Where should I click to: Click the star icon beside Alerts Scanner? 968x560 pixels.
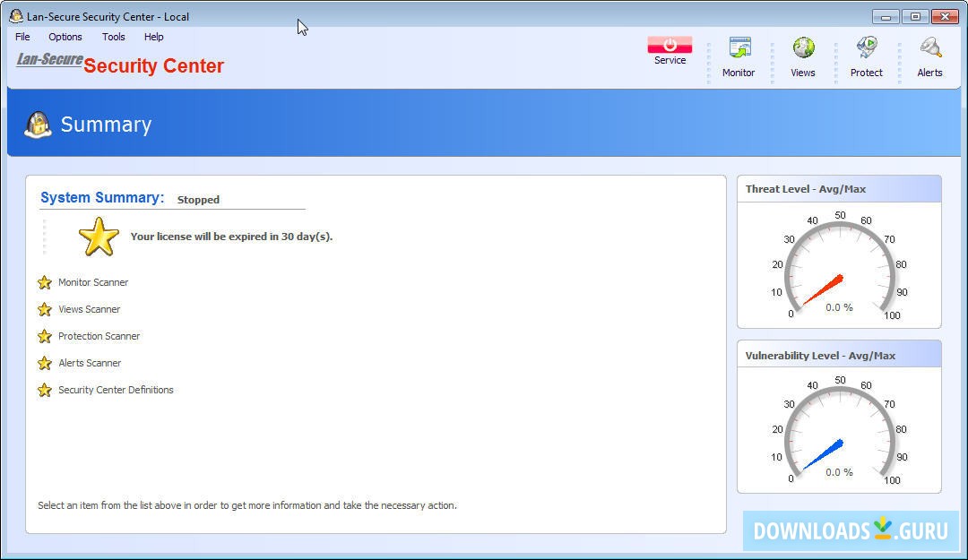[x=45, y=363]
